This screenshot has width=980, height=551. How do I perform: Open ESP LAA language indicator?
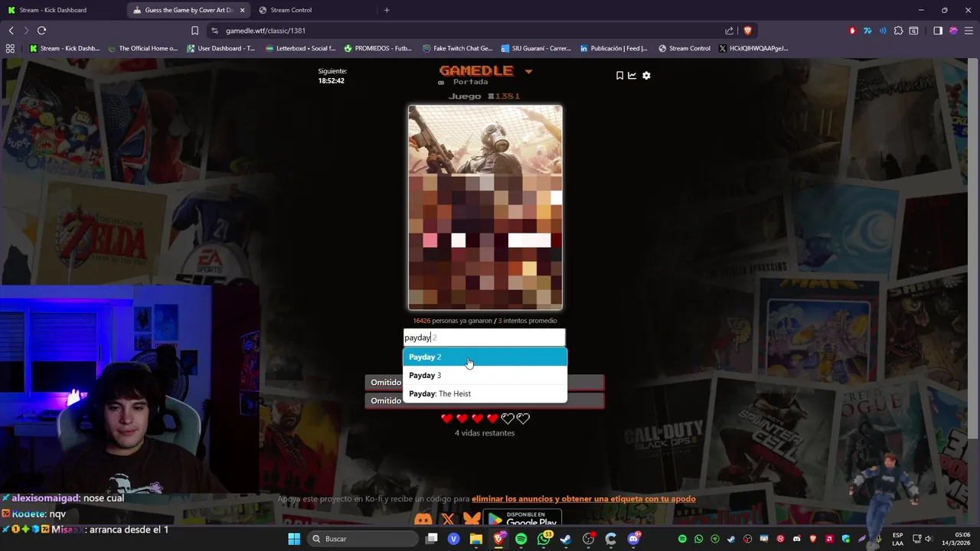(898, 539)
